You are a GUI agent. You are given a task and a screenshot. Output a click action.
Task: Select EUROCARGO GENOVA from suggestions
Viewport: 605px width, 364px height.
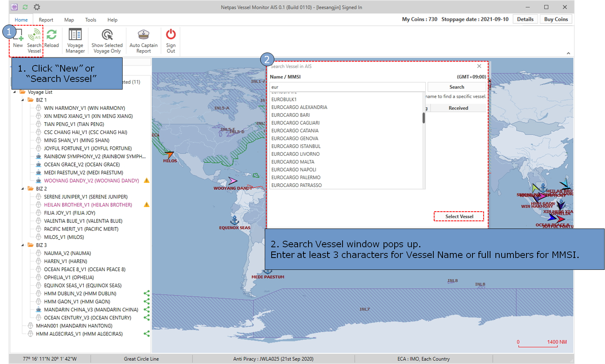[x=295, y=138]
